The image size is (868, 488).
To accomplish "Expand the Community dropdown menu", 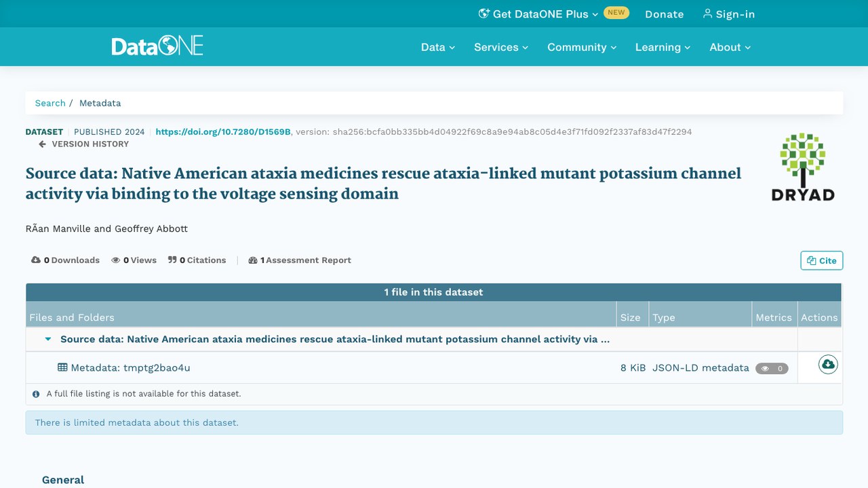I will click(x=582, y=47).
